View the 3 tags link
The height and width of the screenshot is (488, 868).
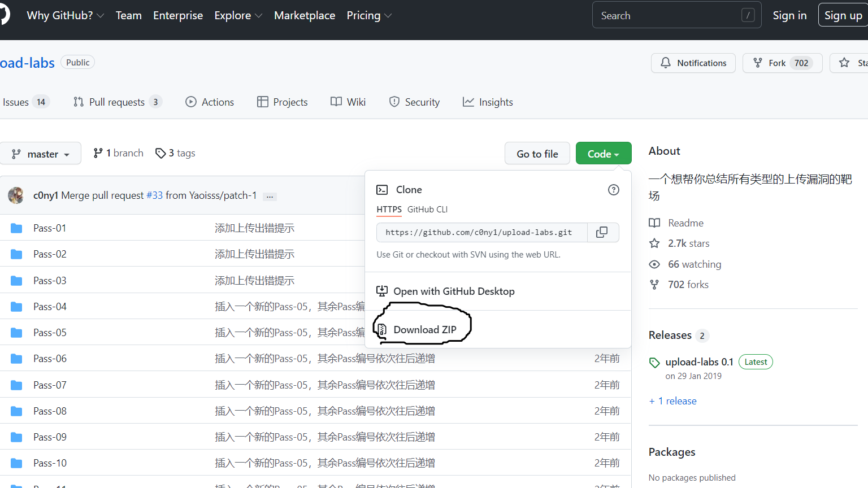click(175, 153)
